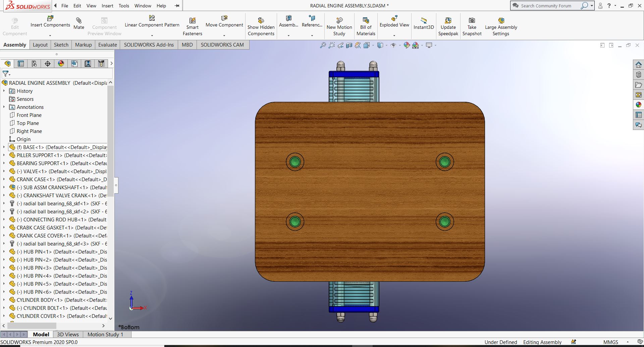Switch to the Evaluate tab
This screenshot has height=347, width=644.
click(x=107, y=45)
